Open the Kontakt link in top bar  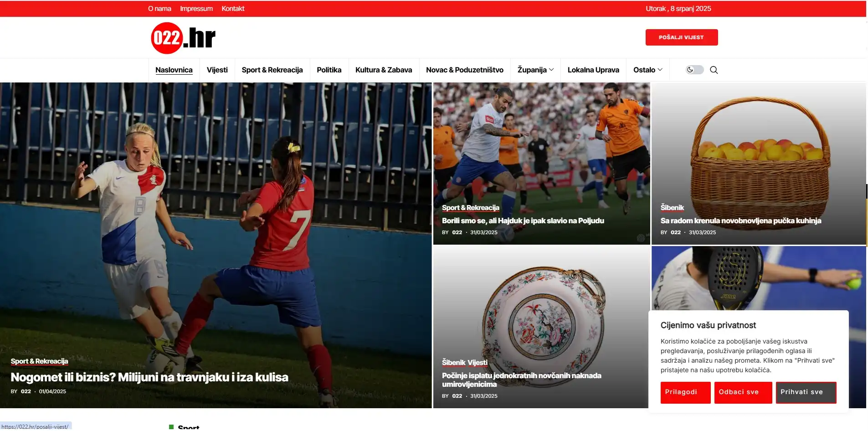(x=233, y=9)
